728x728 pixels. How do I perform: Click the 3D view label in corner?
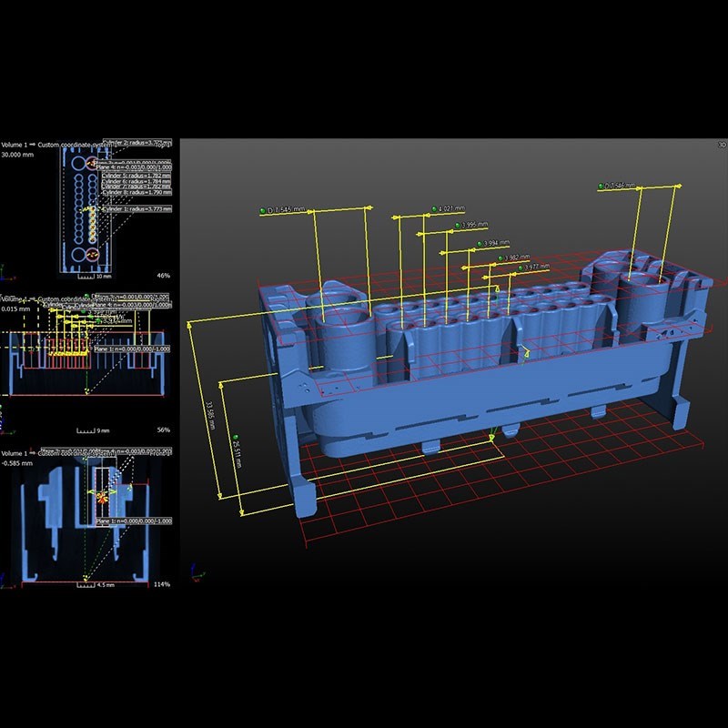pos(722,145)
